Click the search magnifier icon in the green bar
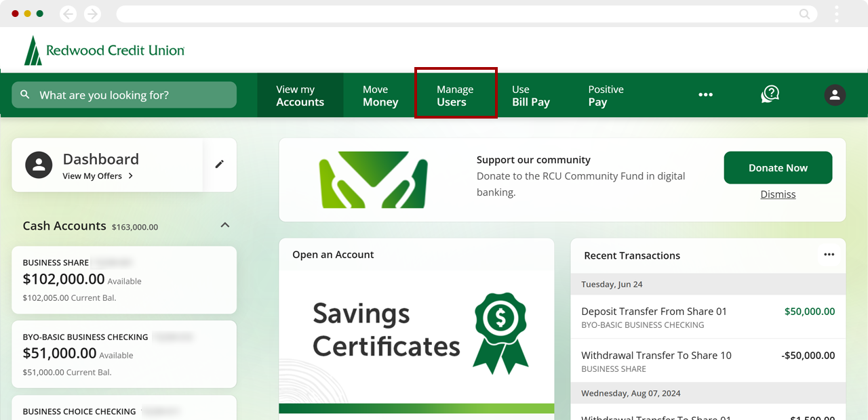The width and height of the screenshot is (868, 420). click(x=25, y=95)
